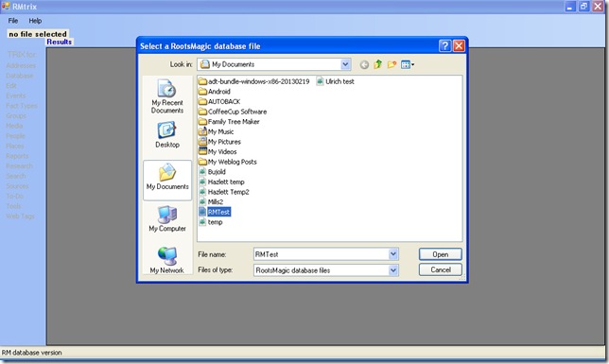The image size is (609, 364).
Task: Select the Ulrich test database file
Action: (335, 81)
